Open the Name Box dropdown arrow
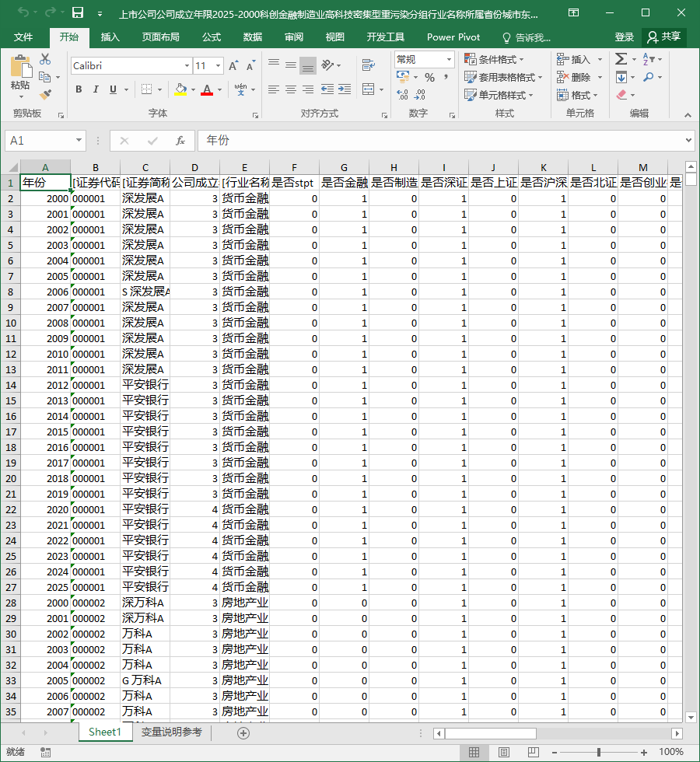Viewport: 700px width, 762px height. 79,141
